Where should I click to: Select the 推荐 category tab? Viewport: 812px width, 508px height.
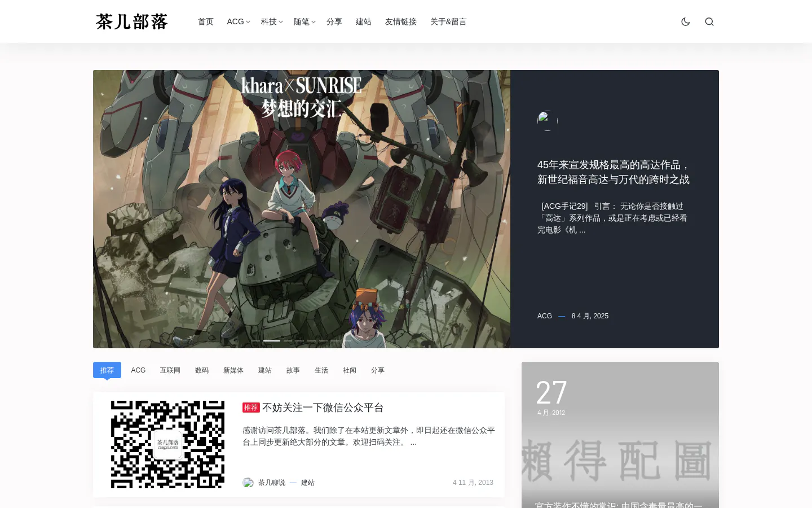pyautogui.click(x=107, y=370)
